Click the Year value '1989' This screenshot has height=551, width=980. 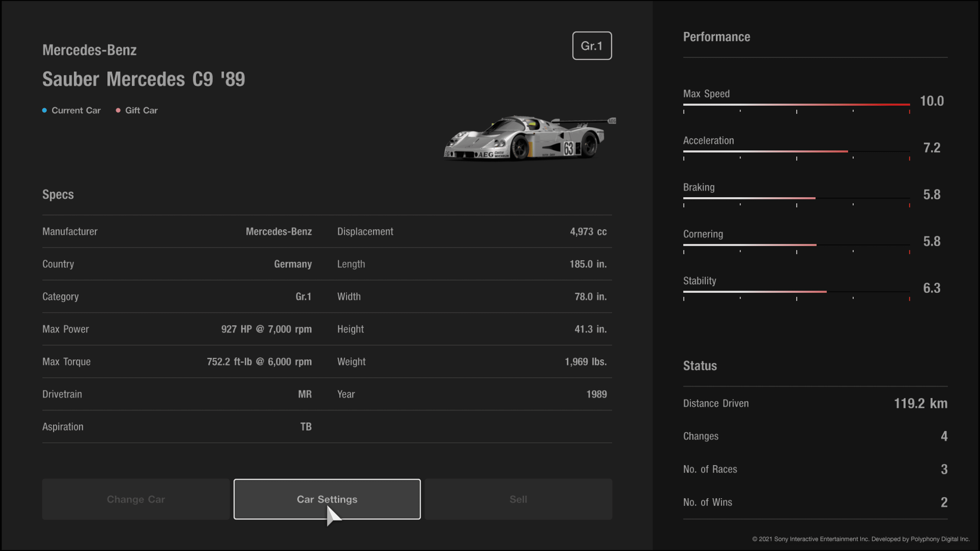pyautogui.click(x=596, y=394)
